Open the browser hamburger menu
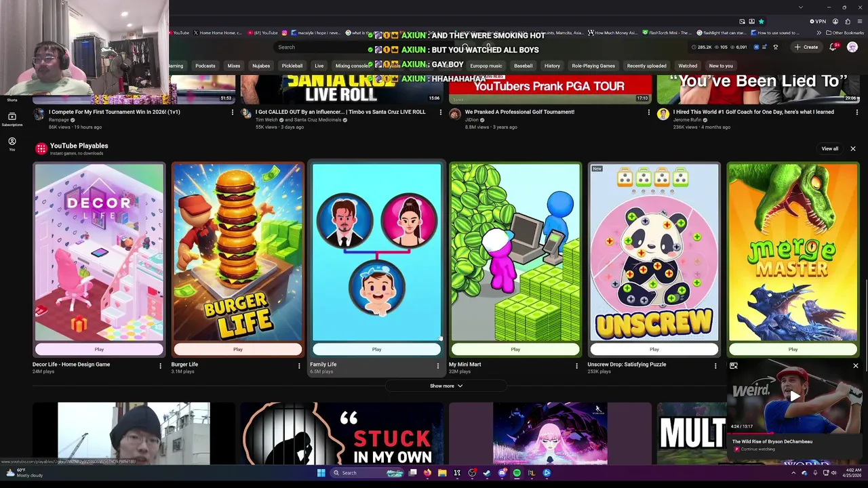 860,22
